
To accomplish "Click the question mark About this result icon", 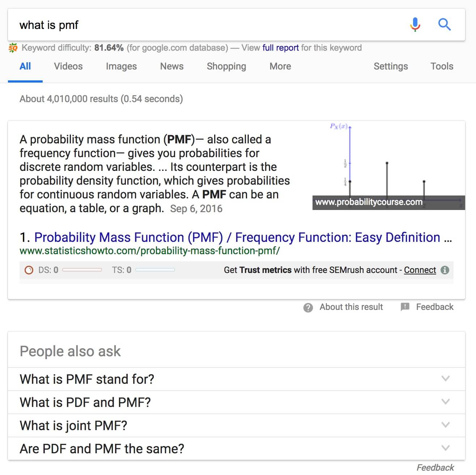I will [308, 307].
